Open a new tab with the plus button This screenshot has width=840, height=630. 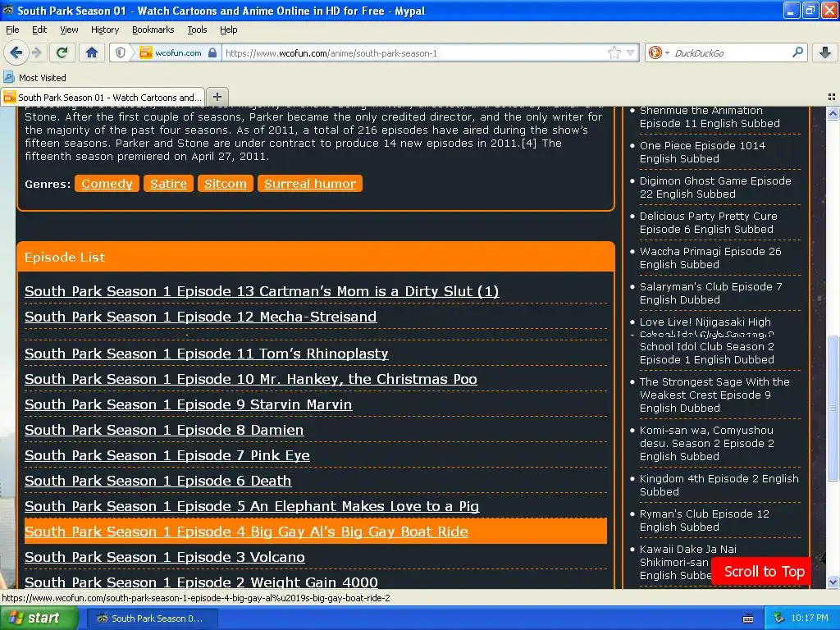pyautogui.click(x=217, y=97)
